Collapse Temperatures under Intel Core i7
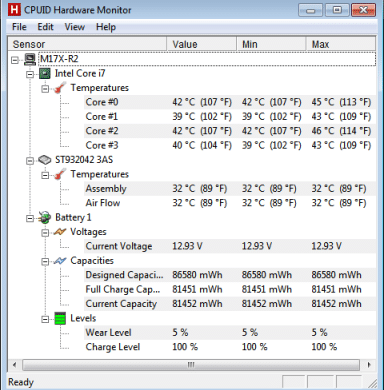The height and width of the screenshot is (390, 384). point(45,89)
